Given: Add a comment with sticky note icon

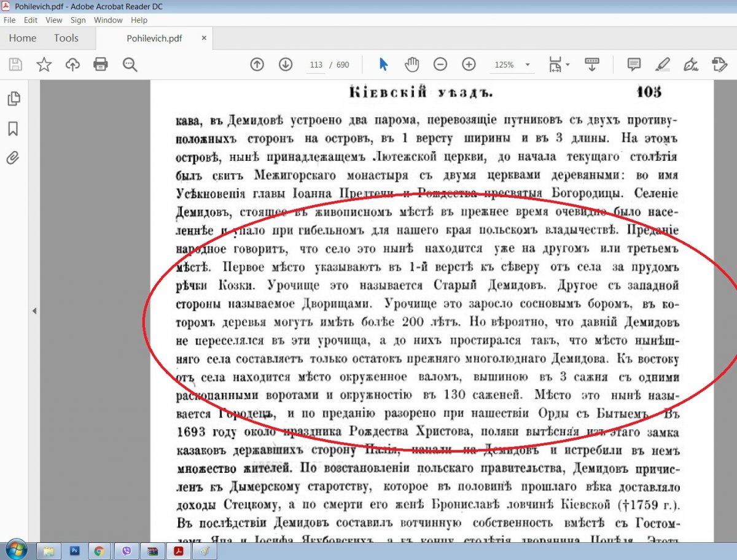Looking at the screenshot, I should coord(634,64).
